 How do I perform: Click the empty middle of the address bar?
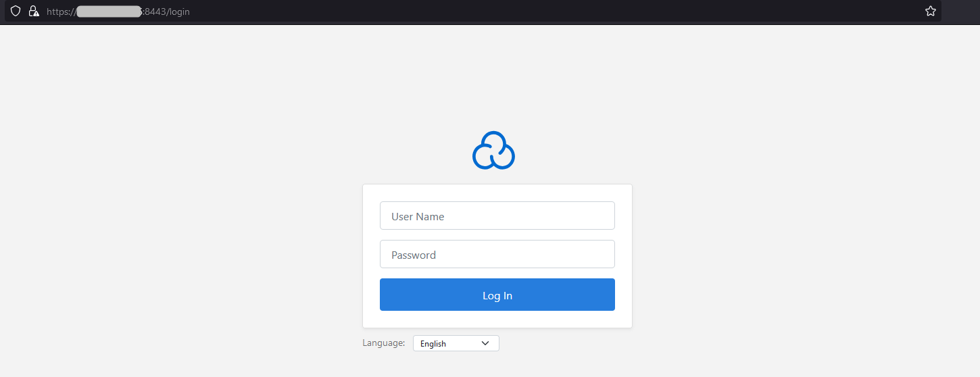(541, 12)
